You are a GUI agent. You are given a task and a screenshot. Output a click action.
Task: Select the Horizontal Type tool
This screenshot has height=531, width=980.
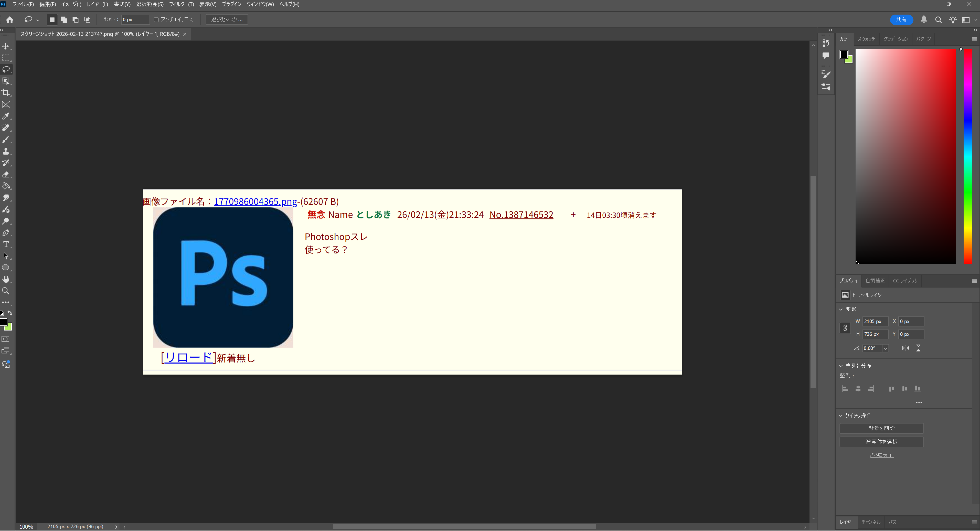point(6,244)
